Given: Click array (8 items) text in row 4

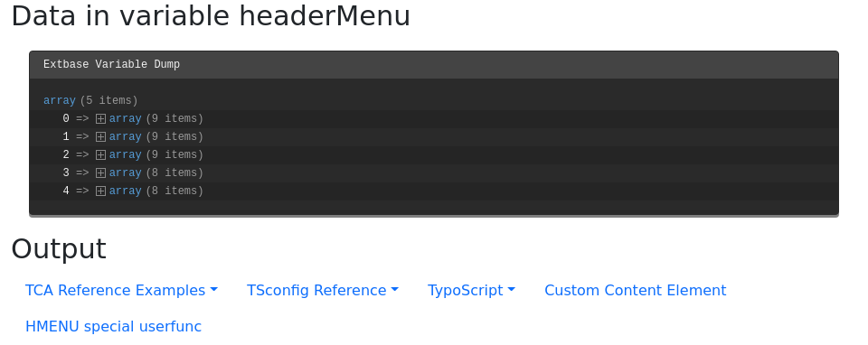Looking at the screenshot, I should click(x=156, y=191).
